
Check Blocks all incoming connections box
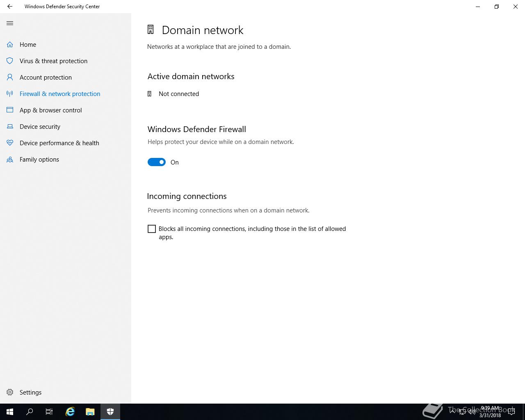(152, 229)
